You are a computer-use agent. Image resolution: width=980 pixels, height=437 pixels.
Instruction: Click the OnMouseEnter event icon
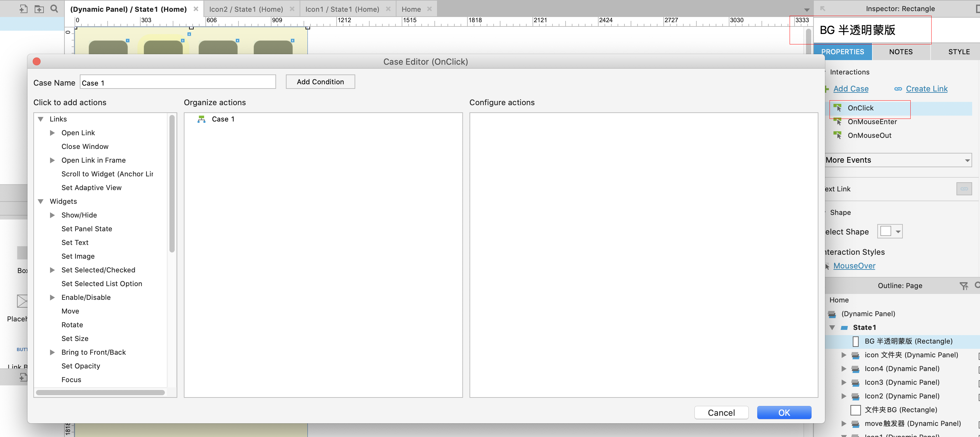click(x=838, y=121)
